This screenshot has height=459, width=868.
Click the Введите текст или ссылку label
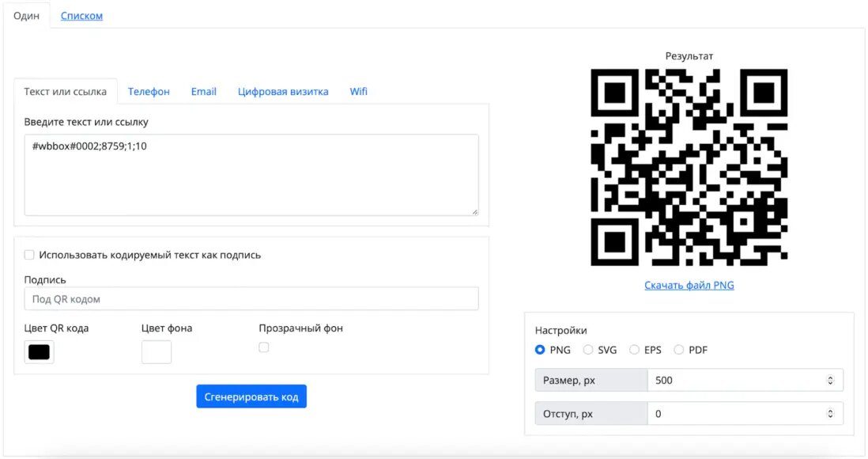(x=86, y=122)
